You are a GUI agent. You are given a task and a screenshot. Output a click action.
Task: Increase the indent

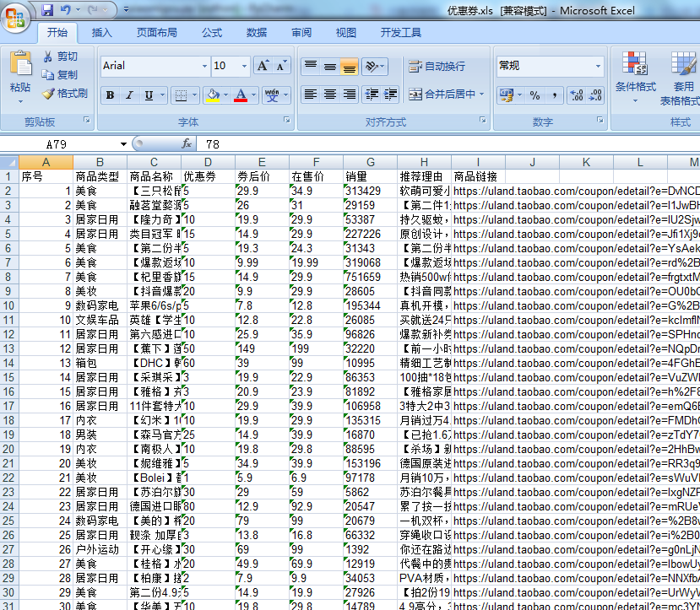click(390, 94)
